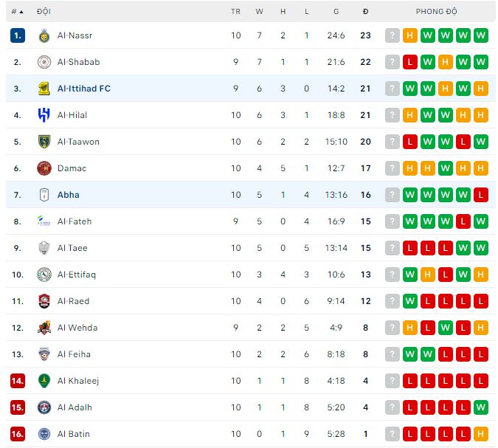Click the Al-Nassr club crest
The height and width of the screenshot is (448, 498).
tap(44, 35)
